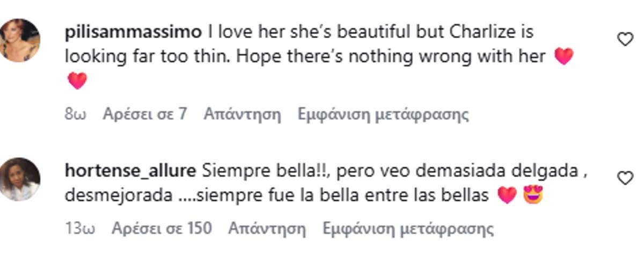Screen dimensions: 644x262
Task: Reply to pilisammassimo's comment via Απάντηση
Action: [x=243, y=114]
